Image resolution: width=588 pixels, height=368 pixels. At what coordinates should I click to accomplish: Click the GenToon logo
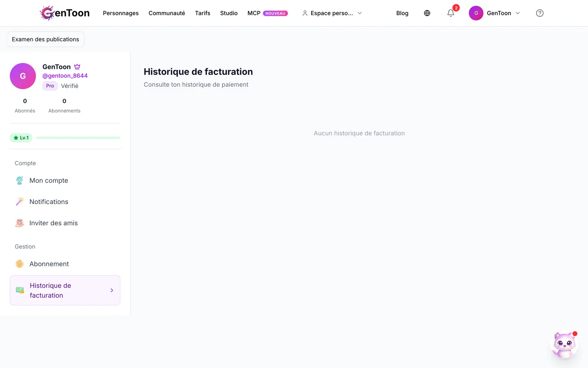point(65,13)
